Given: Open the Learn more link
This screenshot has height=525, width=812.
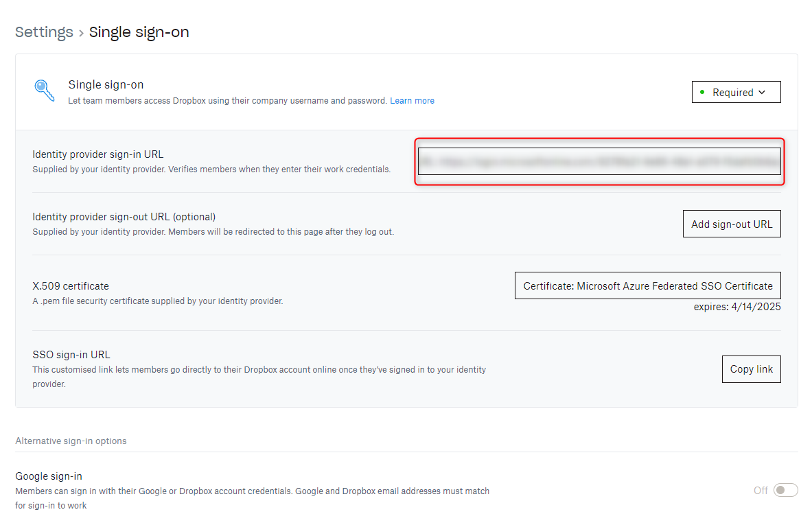Looking at the screenshot, I should [412, 101].
